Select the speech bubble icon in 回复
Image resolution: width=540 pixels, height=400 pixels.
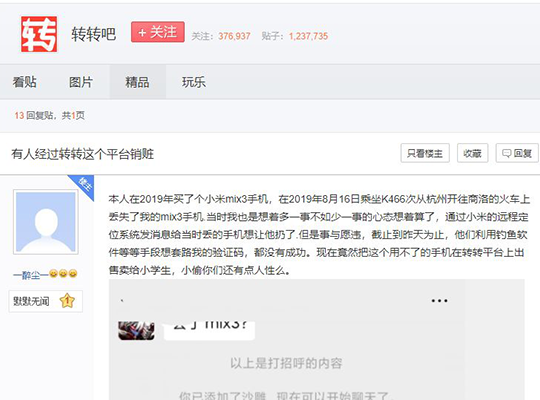click(x=507, y=153)
